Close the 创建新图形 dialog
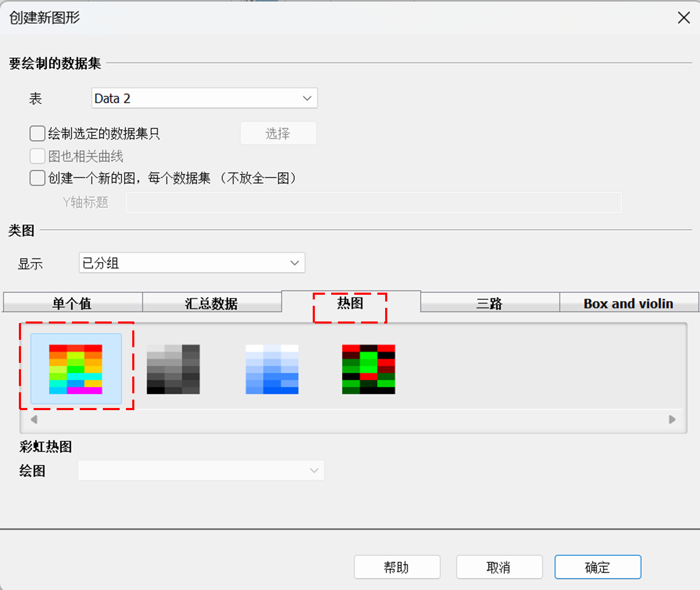The width and height of the screenshot is (700, 590). (684, 18)
